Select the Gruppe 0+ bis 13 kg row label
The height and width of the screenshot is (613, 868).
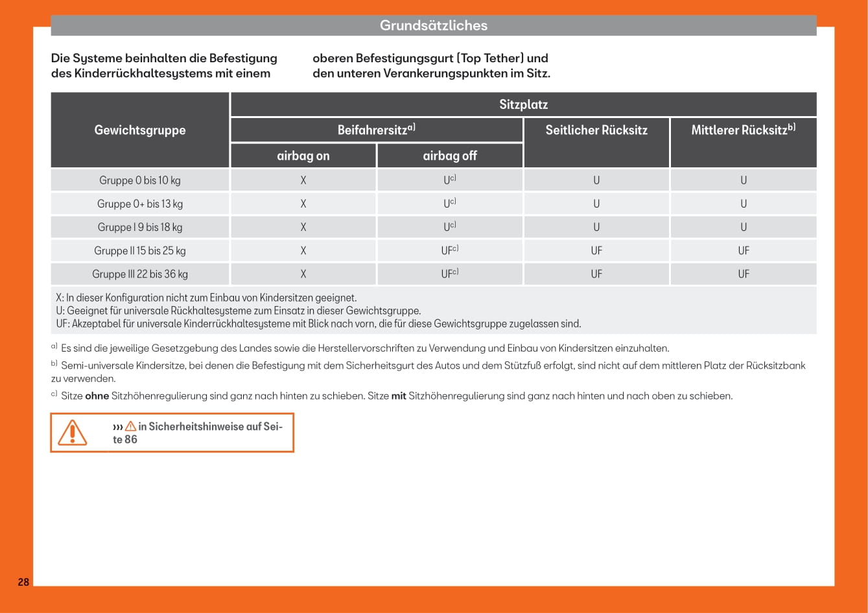140,204
